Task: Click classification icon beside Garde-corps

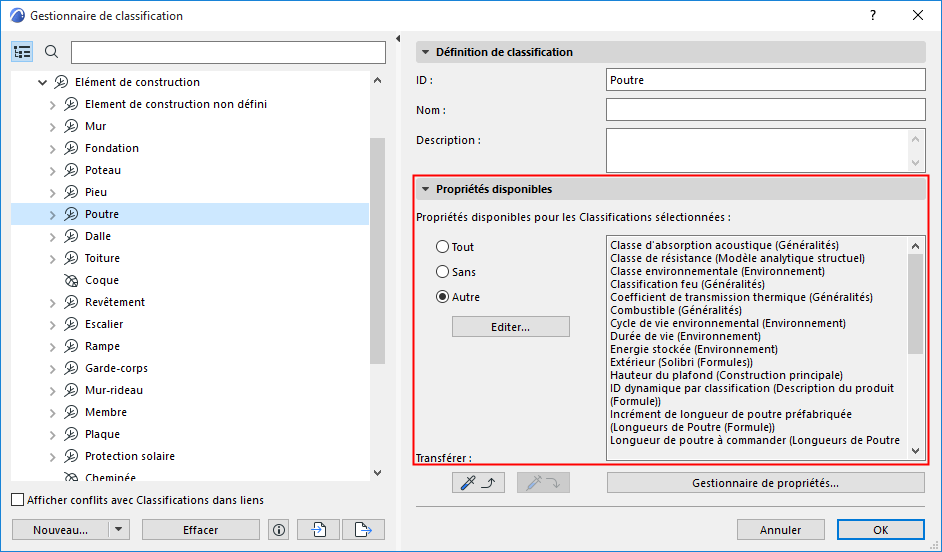Action: (71, 368)
